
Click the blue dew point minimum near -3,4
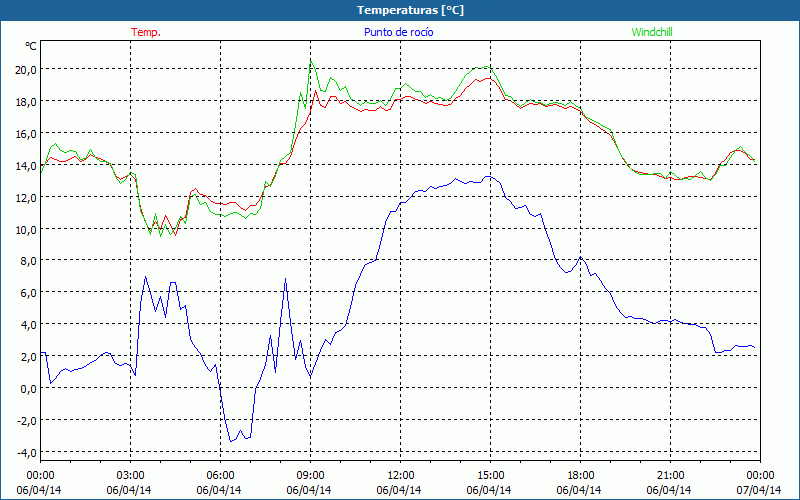click(231, 441)
